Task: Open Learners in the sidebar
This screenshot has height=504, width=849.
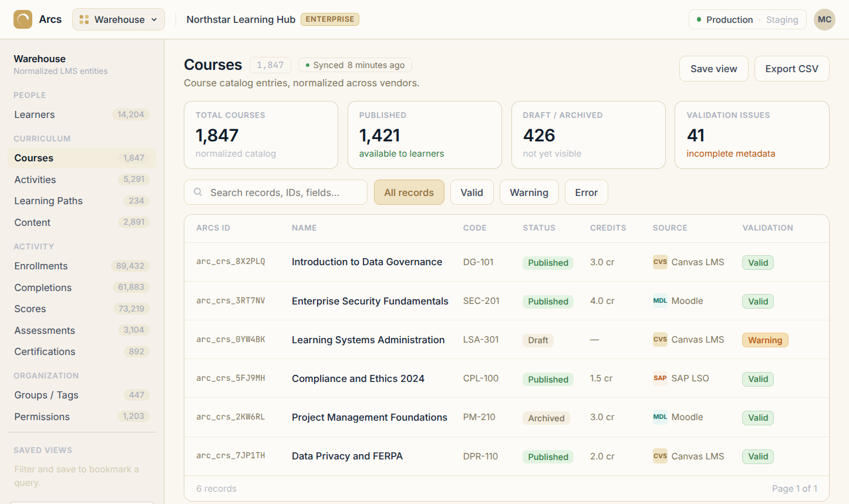Action: coord(82,114)
